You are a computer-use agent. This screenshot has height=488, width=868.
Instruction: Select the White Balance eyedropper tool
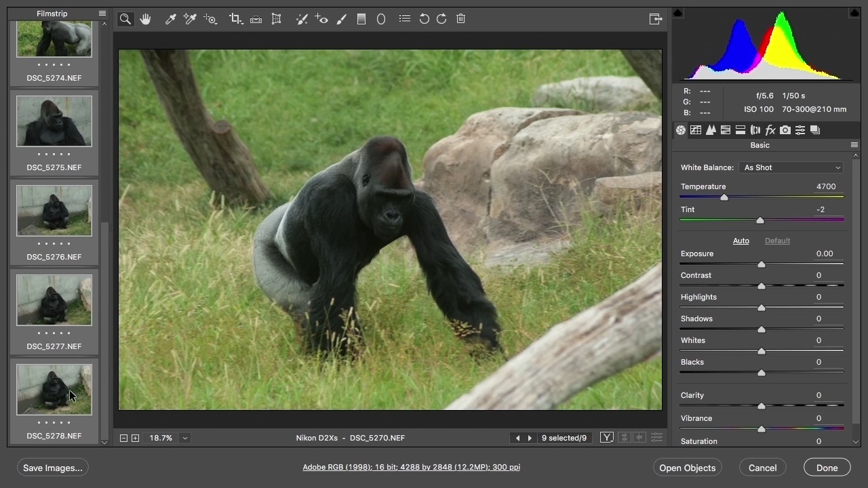(170, 19)
